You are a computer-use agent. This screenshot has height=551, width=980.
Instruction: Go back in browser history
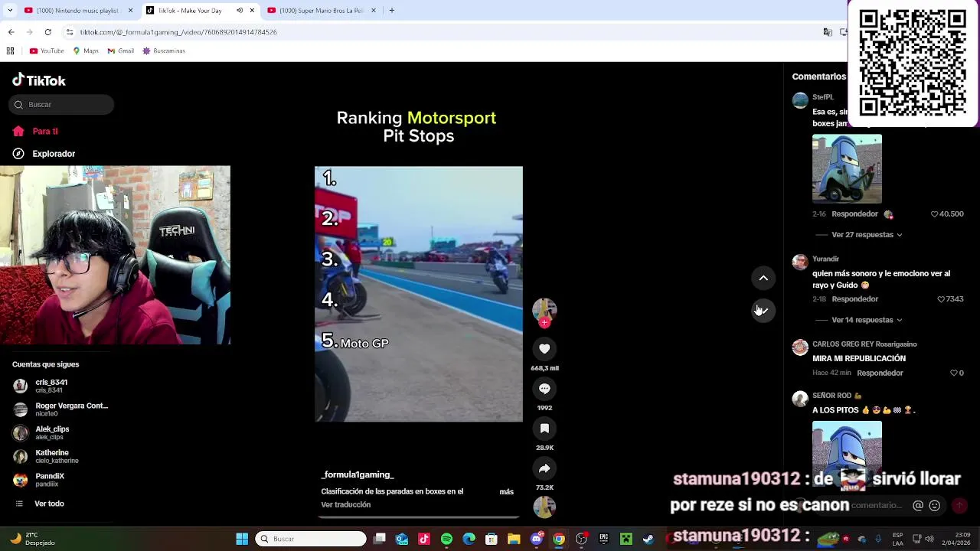11,32
